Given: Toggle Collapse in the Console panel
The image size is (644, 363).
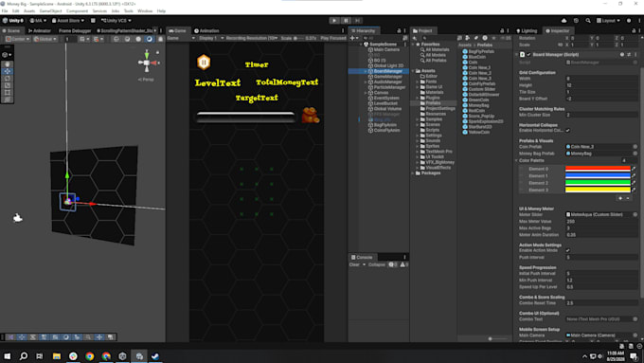Looking at the screenshot, I should click(377, 264).
